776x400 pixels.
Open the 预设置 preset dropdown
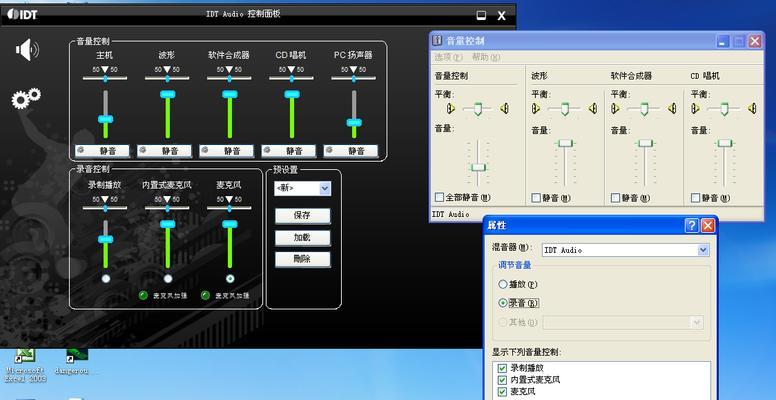[x=325, y=188]
